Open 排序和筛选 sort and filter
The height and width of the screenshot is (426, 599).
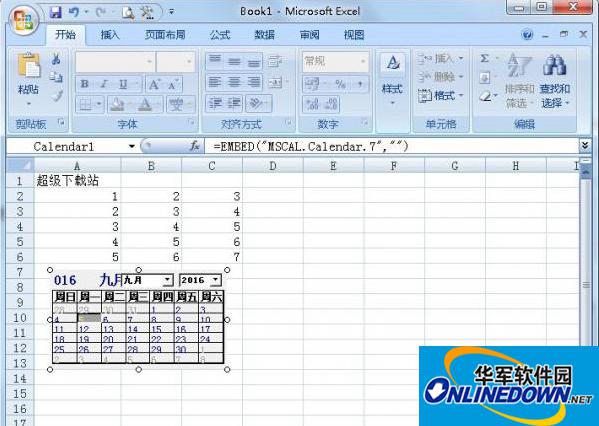tap(519, 81)
